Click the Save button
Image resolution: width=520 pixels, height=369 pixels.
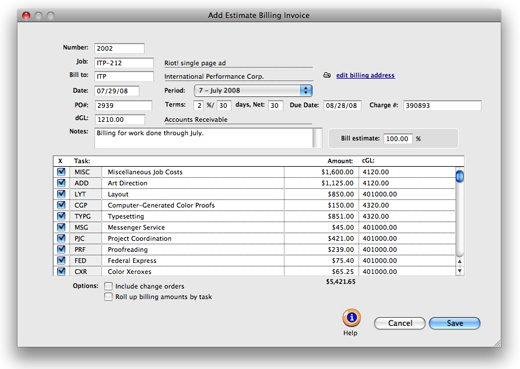[x=455, y=323]
